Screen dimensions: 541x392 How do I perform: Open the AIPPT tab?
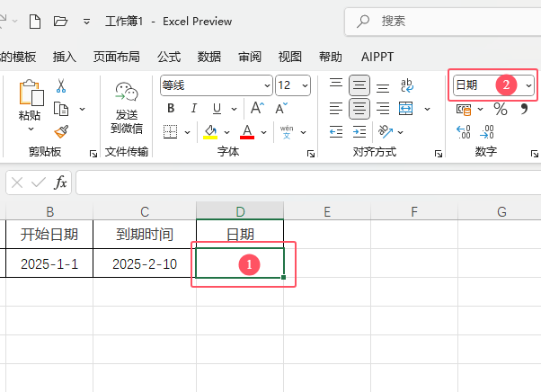tap(377, 57)
